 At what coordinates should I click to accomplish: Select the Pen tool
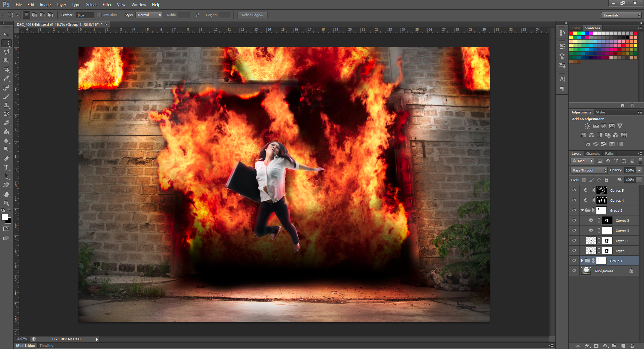pyautogui.click(x=6, y=159)
